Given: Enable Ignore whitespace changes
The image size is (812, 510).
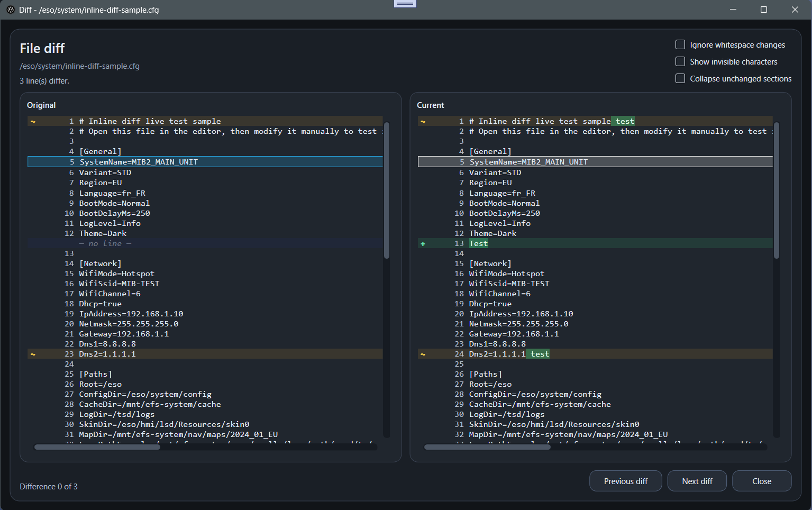Looking at the screenshot, I should pyautogui.click(x=680, y=45).
